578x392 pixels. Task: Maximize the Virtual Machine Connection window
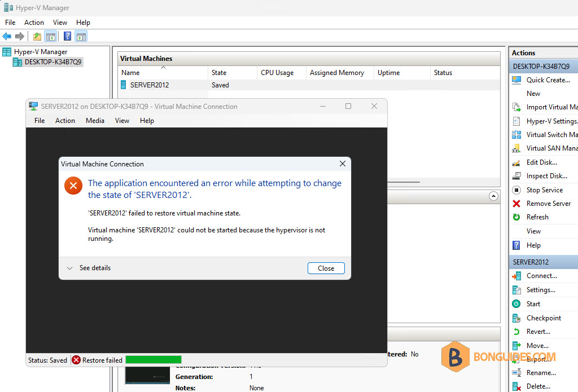click(x=348, y=106)
